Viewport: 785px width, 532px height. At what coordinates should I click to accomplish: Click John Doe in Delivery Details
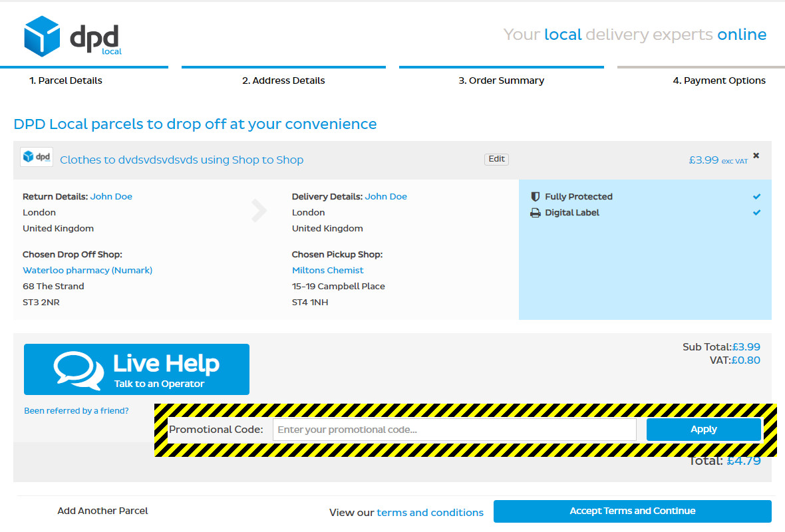pos(386,197)
